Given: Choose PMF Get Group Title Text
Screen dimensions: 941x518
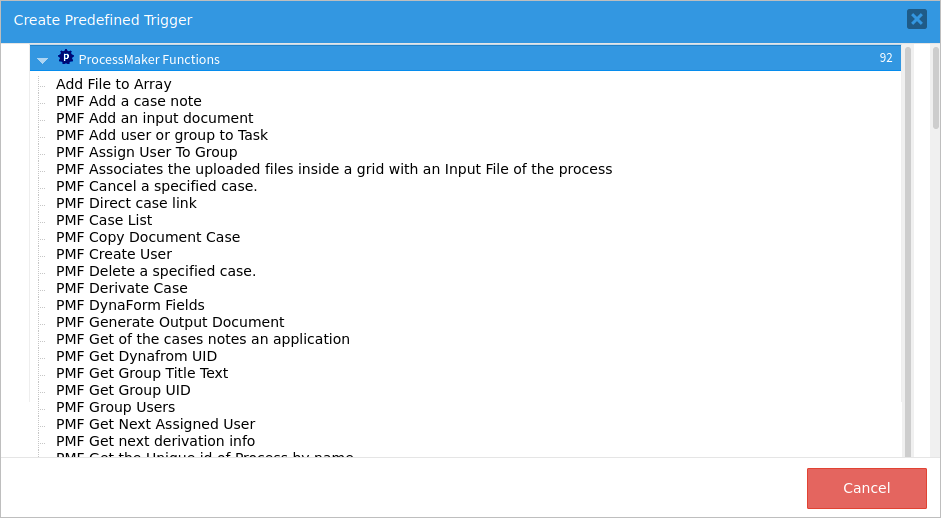Looking at the screenshot, I should coord(142,373).
